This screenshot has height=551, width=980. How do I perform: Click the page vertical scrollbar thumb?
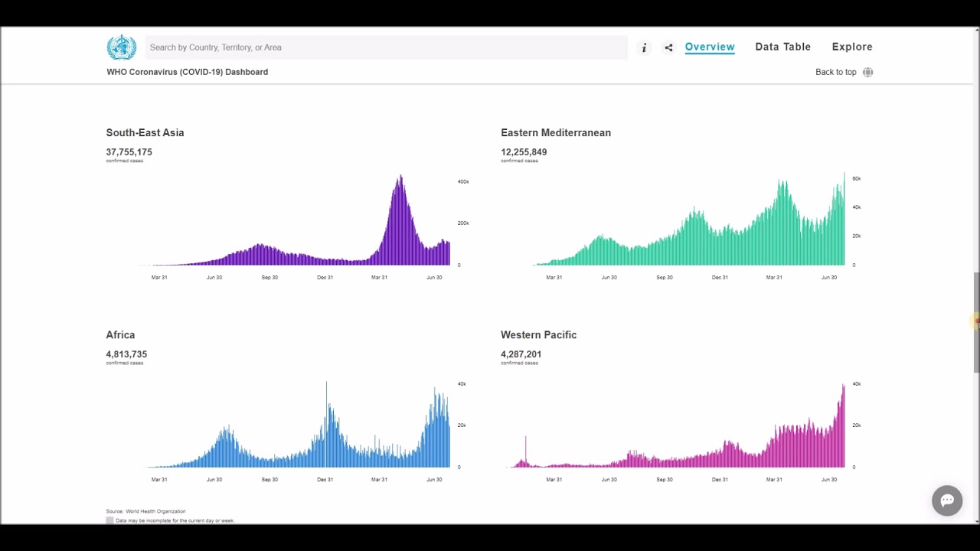[x=976, y=322]
